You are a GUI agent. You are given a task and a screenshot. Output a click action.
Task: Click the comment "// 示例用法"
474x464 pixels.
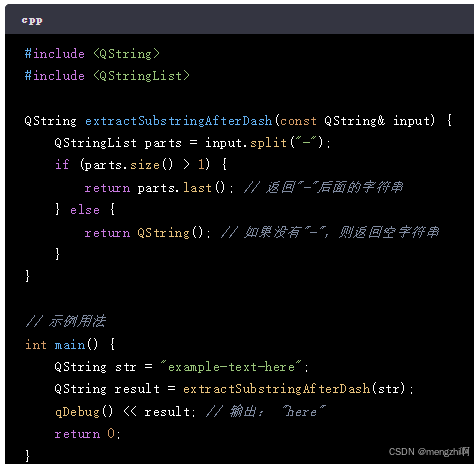pyautogui.click(x=66, y=321)
